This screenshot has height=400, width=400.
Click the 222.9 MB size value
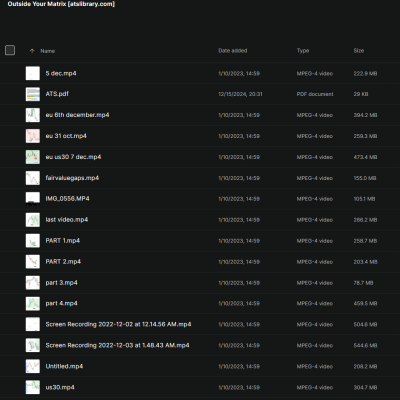(x=365, y=73)
